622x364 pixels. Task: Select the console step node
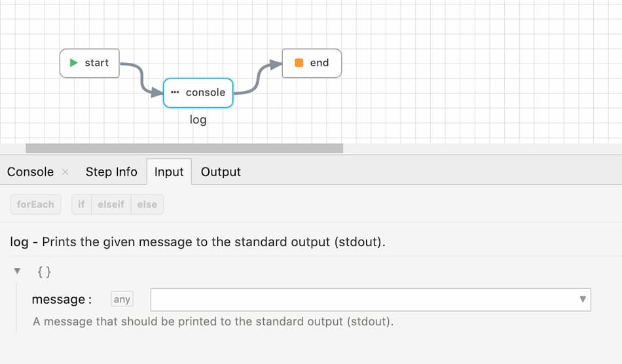(x=198, y=93)
